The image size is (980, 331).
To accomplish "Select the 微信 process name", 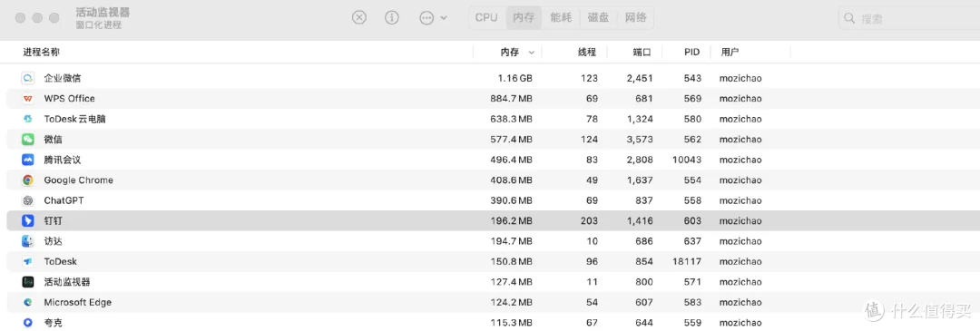I will (54, 140).
